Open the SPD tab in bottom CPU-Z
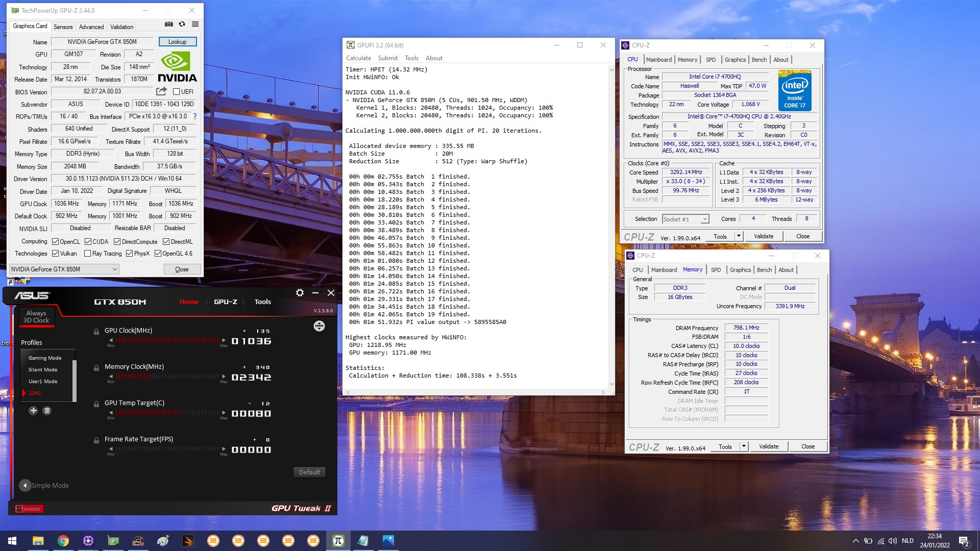Image resolution: width=980 pixels, height=551 pixels. click(x=716, y=270)
